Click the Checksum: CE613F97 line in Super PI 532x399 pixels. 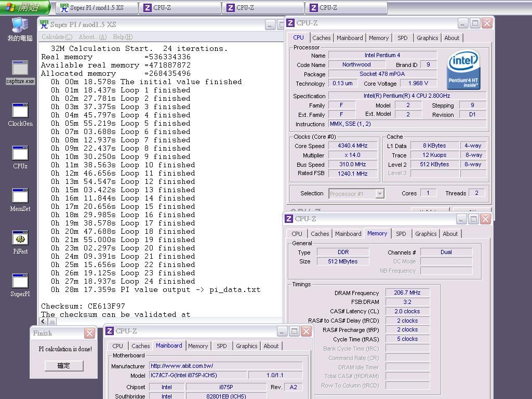click(83, 306)
